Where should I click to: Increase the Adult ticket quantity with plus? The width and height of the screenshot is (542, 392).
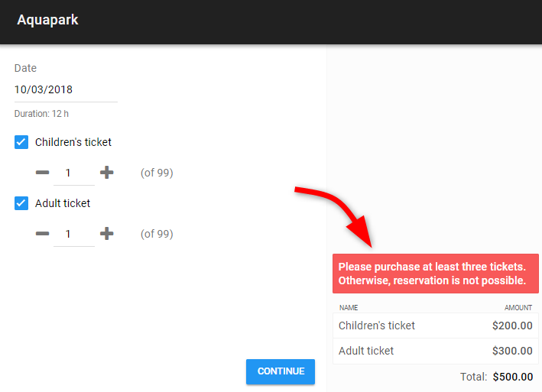106,234
